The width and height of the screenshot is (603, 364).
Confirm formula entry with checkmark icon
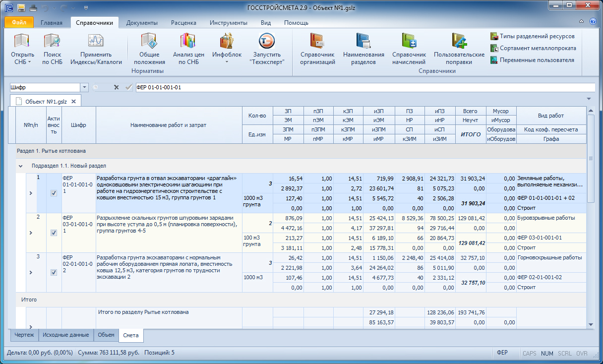click(x=128, y=87)
